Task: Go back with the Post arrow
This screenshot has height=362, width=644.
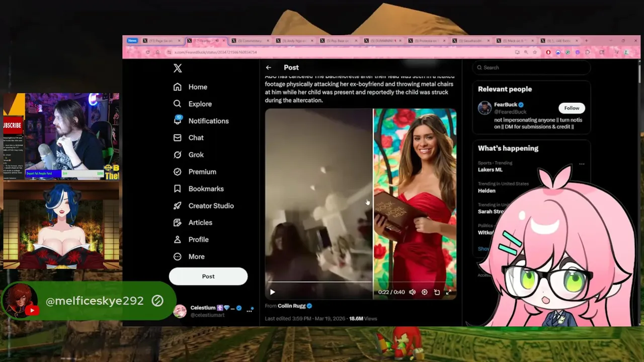Action: click(269, 67)
